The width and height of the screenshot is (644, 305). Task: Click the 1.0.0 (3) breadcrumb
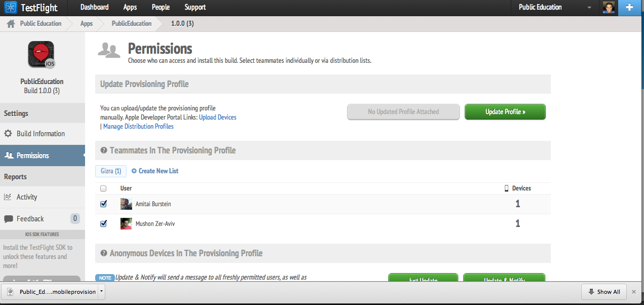pos(182,24)
